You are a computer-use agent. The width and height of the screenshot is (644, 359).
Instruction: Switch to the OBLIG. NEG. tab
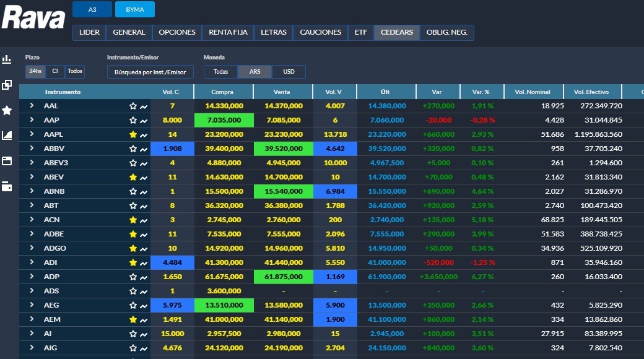447,32
